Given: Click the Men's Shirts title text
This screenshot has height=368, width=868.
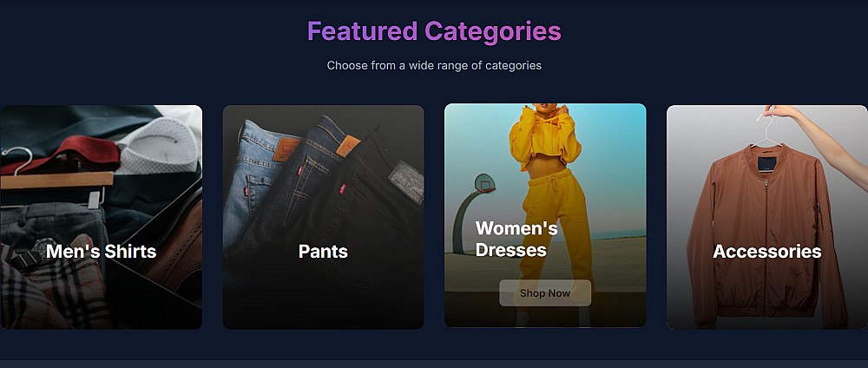Looking at the screenshot, I should tap(102, 251).
